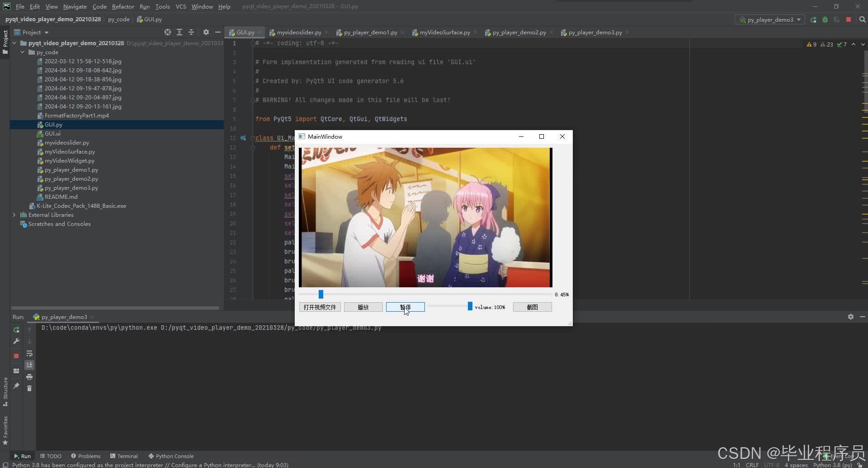The image size is (868, 468).
Task: Click video progress slider handle
Action: [x=321, y=295]
